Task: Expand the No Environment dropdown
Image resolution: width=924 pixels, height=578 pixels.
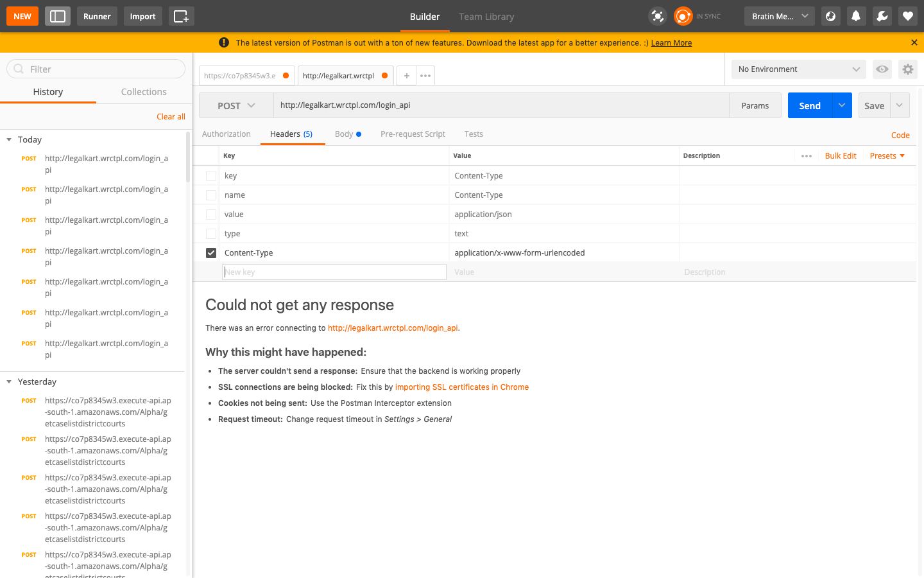Action: [798, 69]
